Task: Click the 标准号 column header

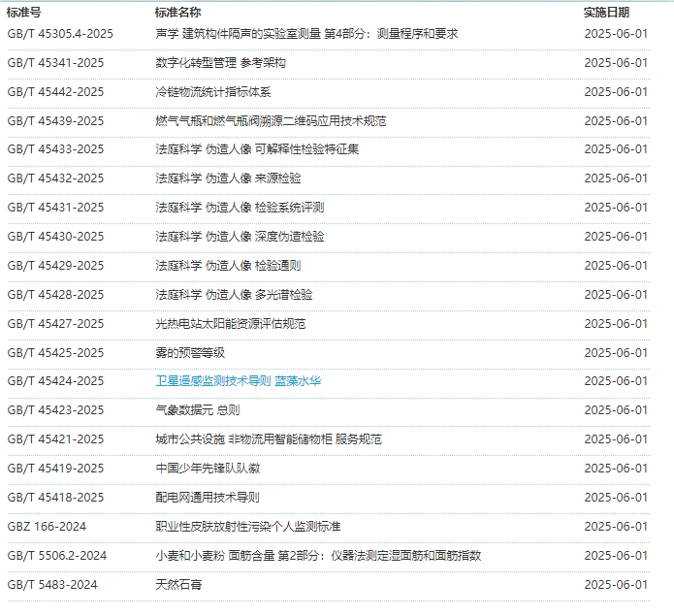Action: click(x=24, y=13)
